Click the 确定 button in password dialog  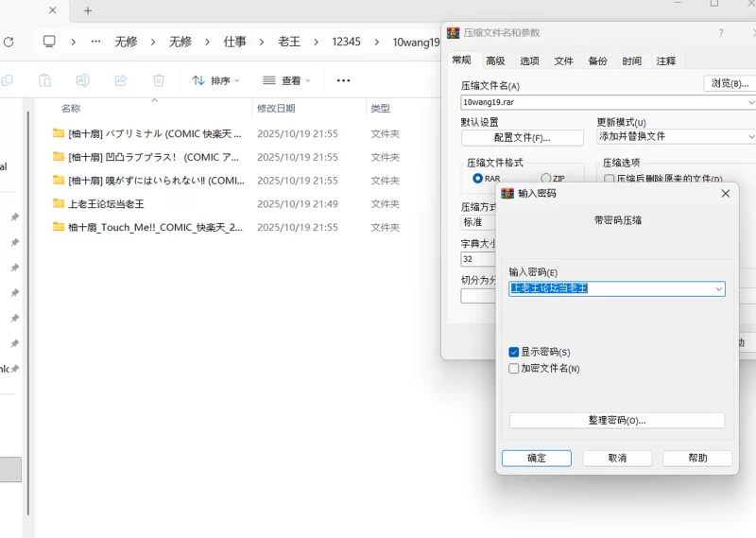point(536,458)
